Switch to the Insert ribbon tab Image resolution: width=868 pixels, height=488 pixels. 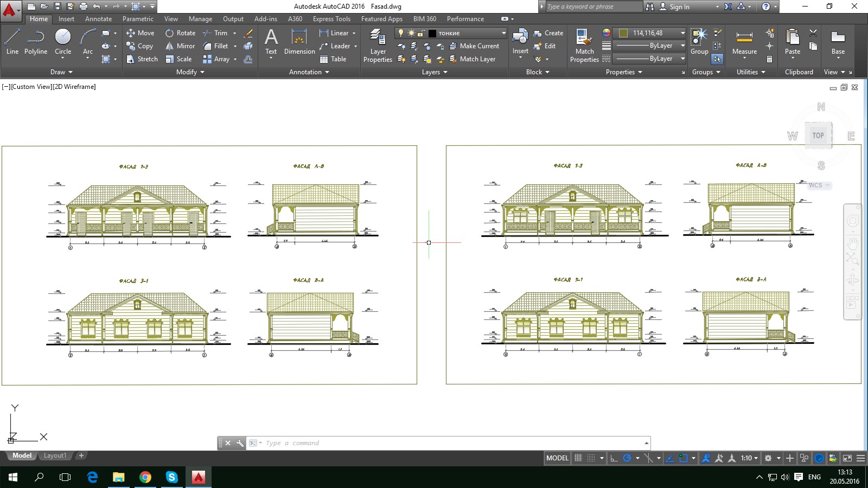[x=66, y=19]
